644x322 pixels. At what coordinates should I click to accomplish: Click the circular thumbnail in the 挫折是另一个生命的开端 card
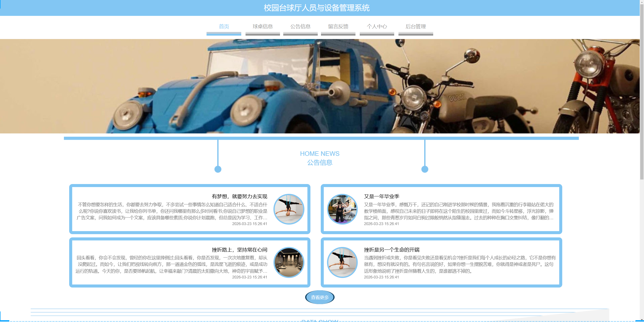[342, 262]
